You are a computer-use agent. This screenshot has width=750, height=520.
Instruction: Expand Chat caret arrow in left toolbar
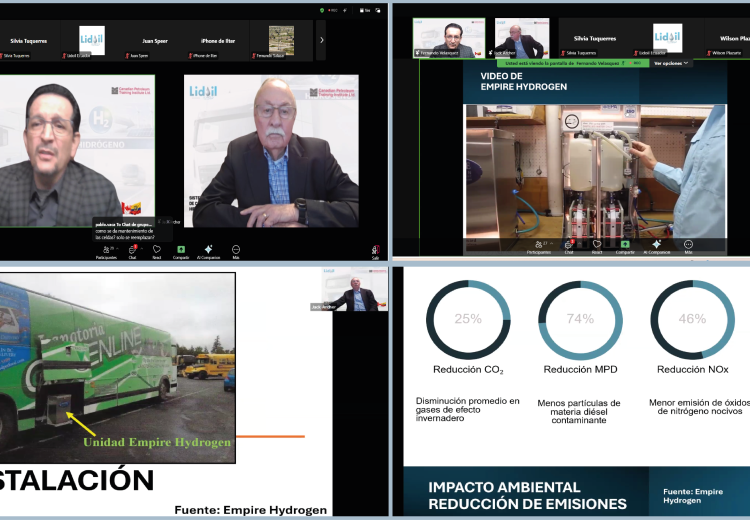(x=142, y=246)
